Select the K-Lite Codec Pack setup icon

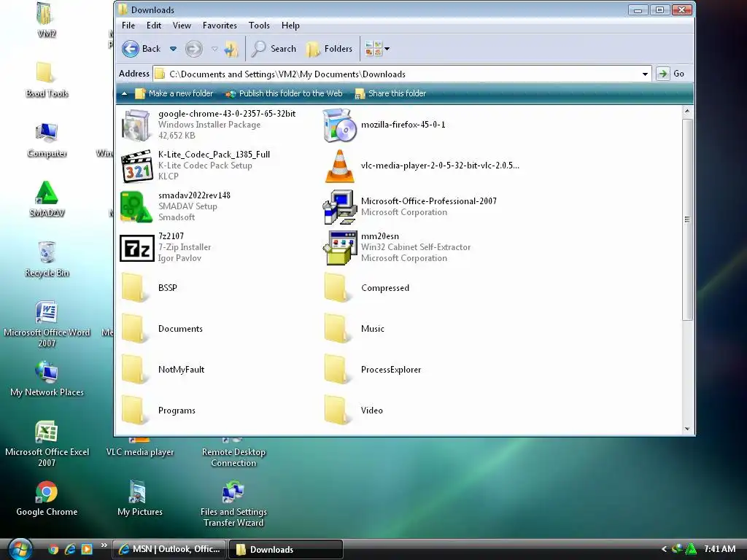pos(136,166)
